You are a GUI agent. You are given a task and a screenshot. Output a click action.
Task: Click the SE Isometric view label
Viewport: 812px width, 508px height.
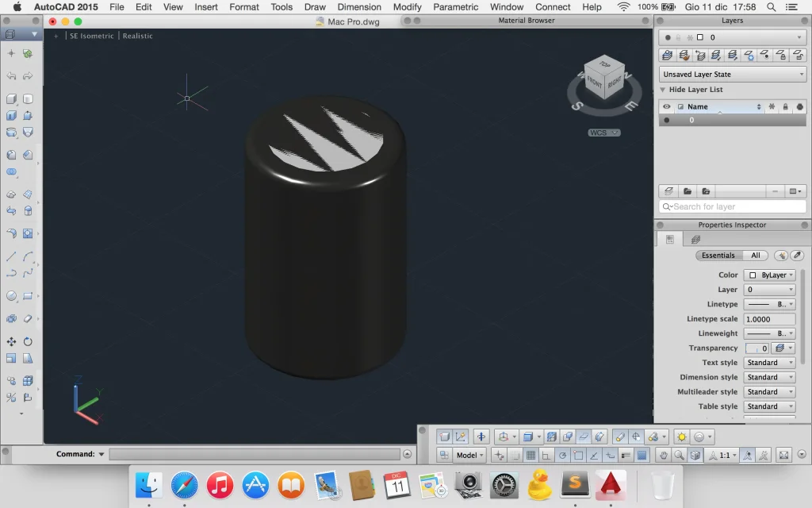point(92,36)
